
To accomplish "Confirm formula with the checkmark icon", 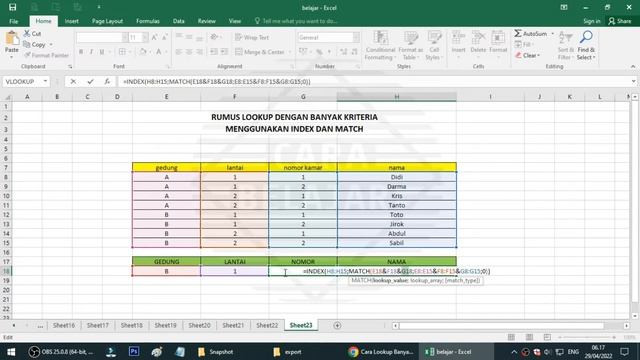I will tap(90, 82).
